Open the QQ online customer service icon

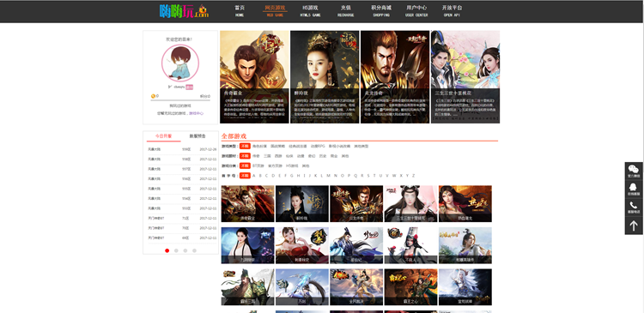pos(634,190)
